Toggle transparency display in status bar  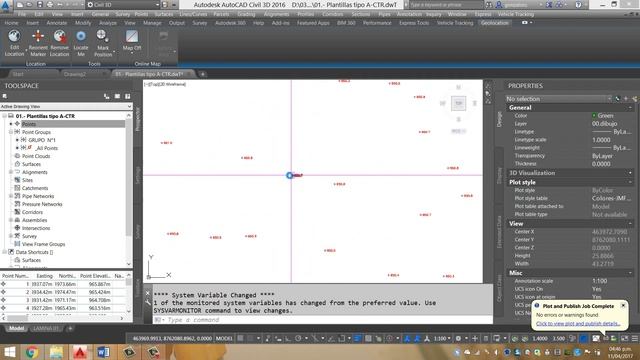[368, 338]
